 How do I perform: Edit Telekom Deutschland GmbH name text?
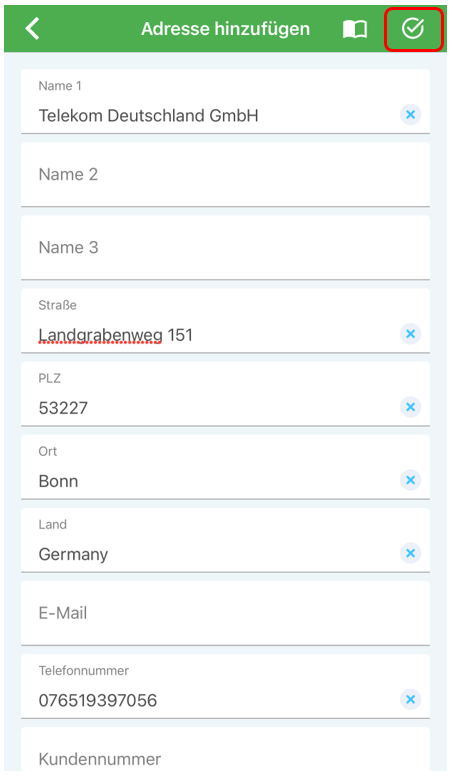[148, 116]
